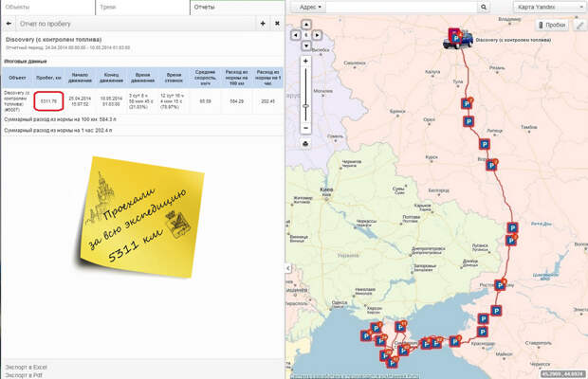Click the print map icon
The width and height of the screenshot is (588, 379).
[x=305, y=143]
